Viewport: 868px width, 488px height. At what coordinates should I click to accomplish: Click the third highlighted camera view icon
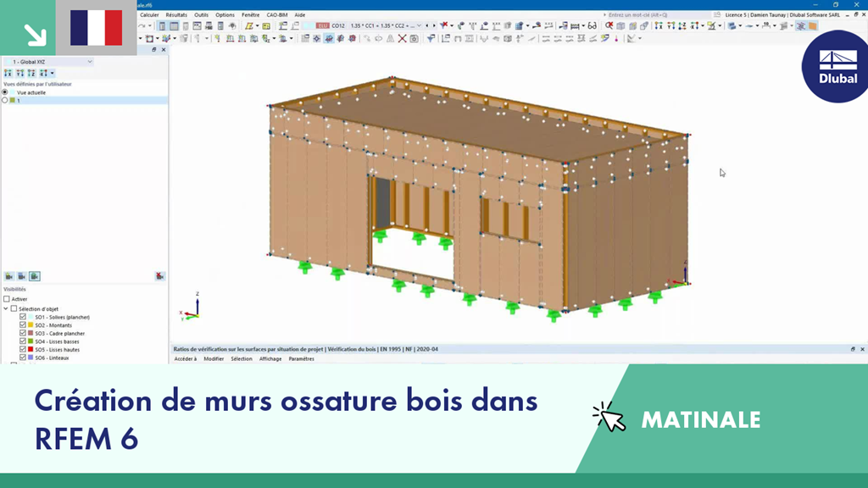[34, 276]
